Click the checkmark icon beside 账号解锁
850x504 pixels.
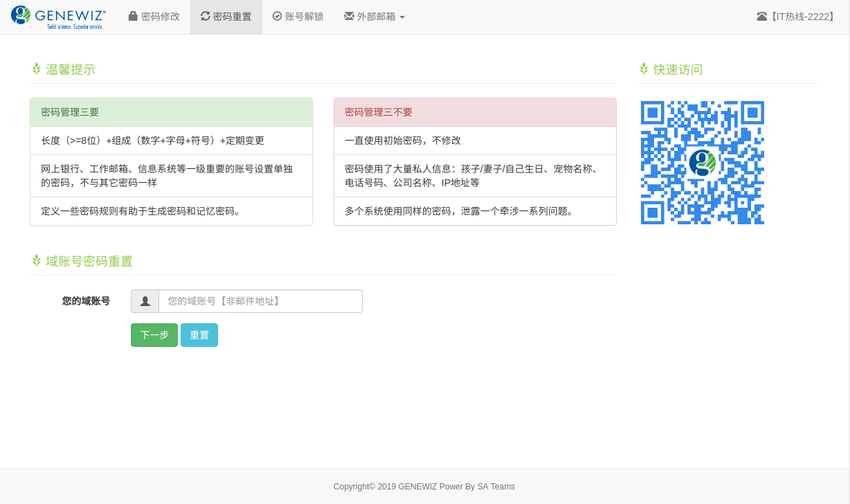tap(276, 17)
